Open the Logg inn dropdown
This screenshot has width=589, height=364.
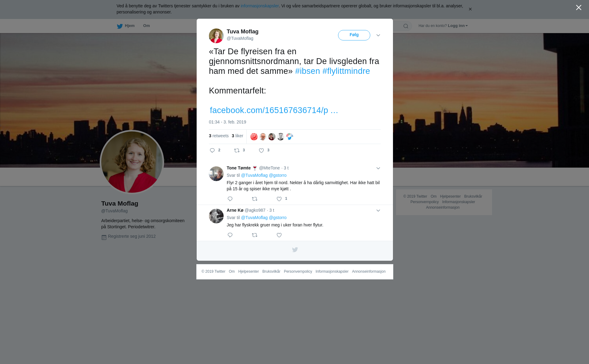point(457,26)
